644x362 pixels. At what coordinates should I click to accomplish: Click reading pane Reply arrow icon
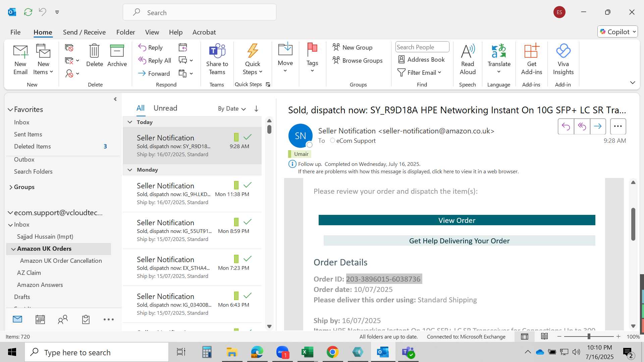[566, 126]
